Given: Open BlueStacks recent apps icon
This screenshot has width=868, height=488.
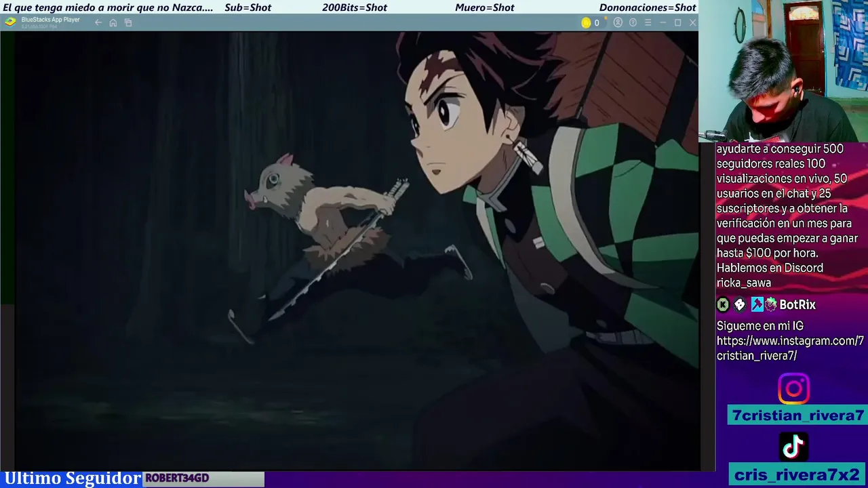Looking at the screenshot, I should [128, 22].
